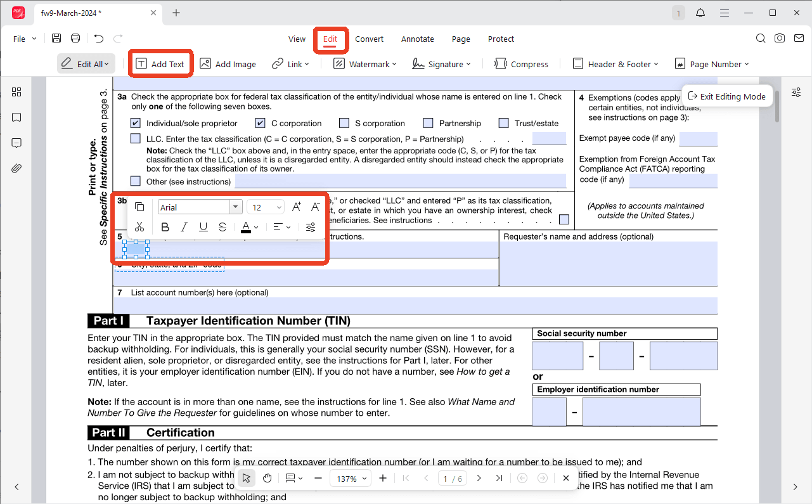The image size is (812, 504).
Task: Jump to the last page
Action: (499, 478)
